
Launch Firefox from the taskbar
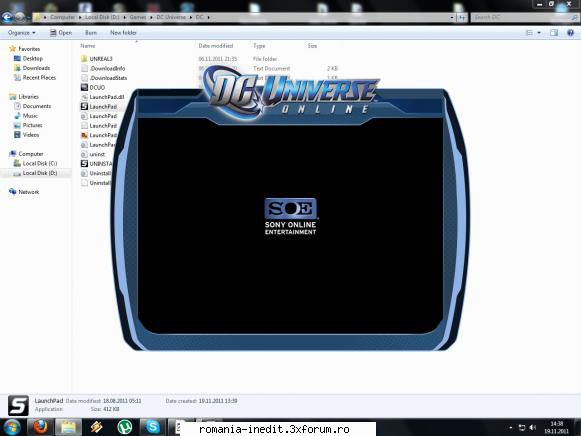pyautogui.click(x=40, y=427)
